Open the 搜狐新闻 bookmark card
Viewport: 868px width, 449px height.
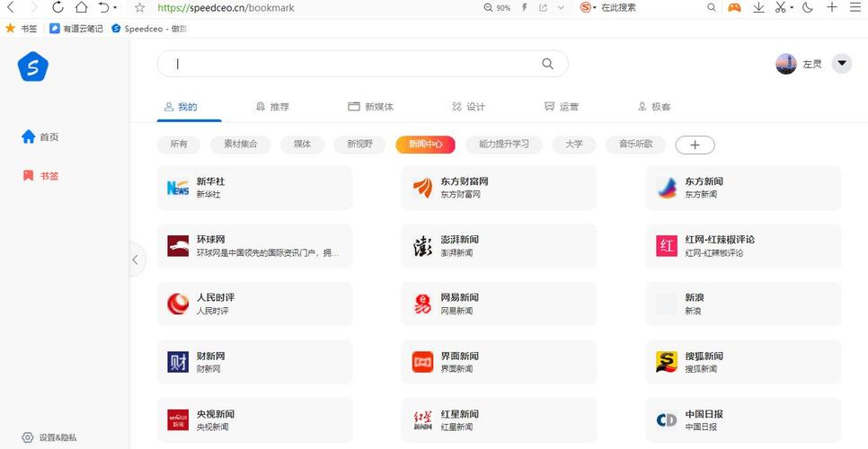(x=743, y=362)
